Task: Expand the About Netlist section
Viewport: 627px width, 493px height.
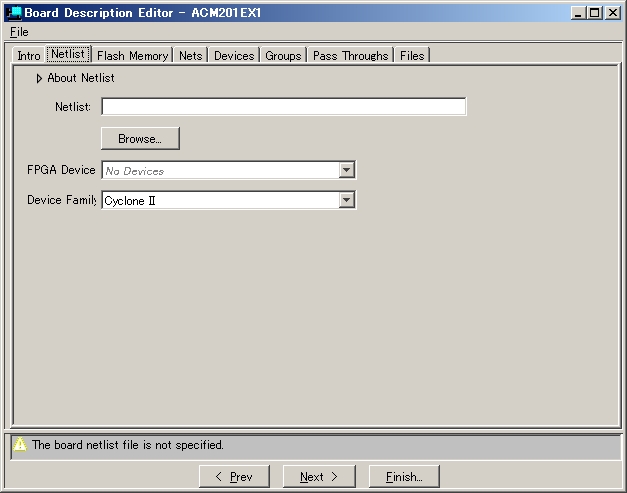Action: 39,78
